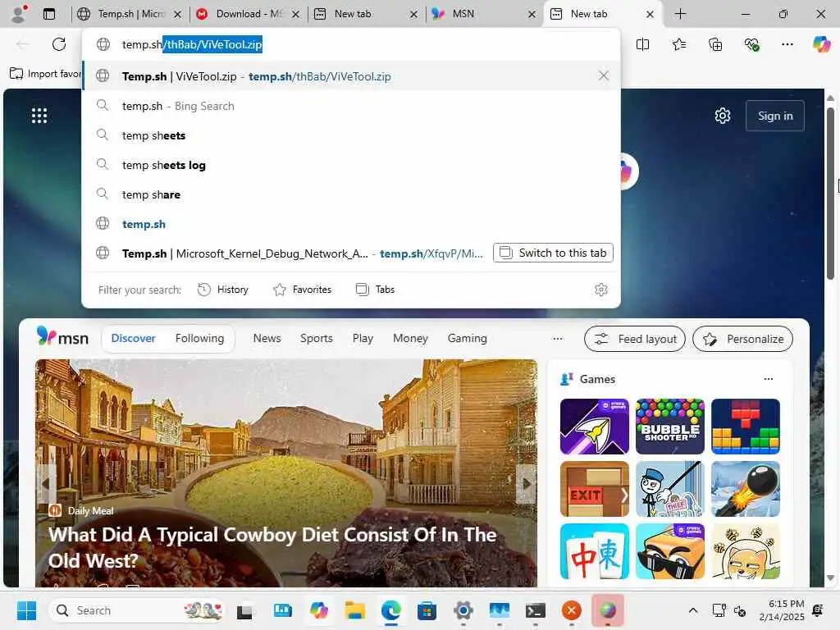Open the Mahjong tiles game thumbnail
This screenshot has height=630, width=840.
coord(595,551)
